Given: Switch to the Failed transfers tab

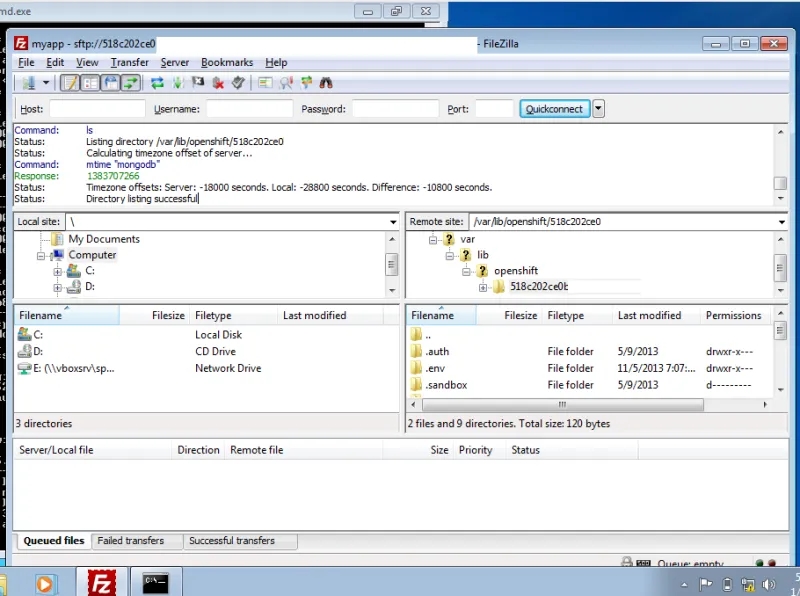Looking at the screenshot, I should [136, 540].
